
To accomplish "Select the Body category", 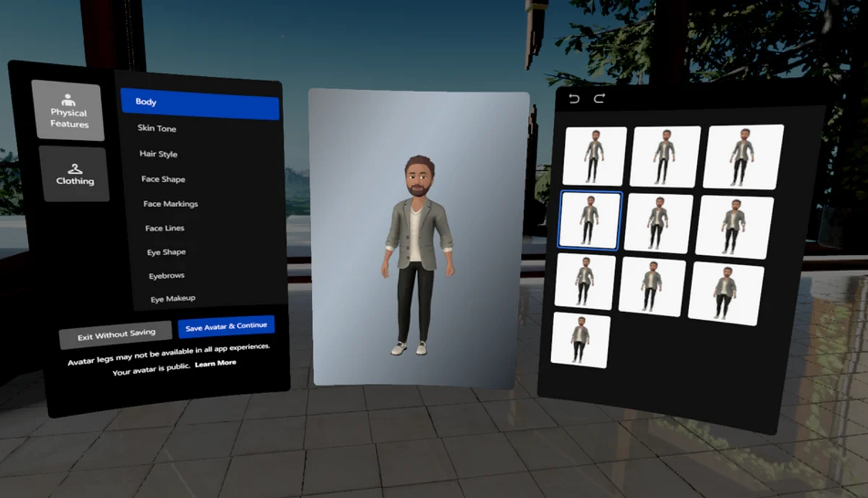I will click(x=199, y=103).
